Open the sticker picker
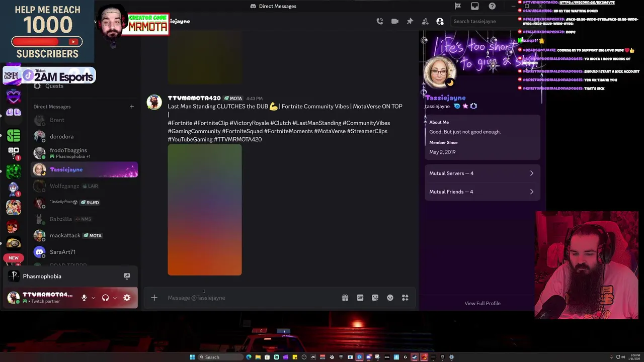Viewport: 644px width, 362px height. [x=375, y=298]
